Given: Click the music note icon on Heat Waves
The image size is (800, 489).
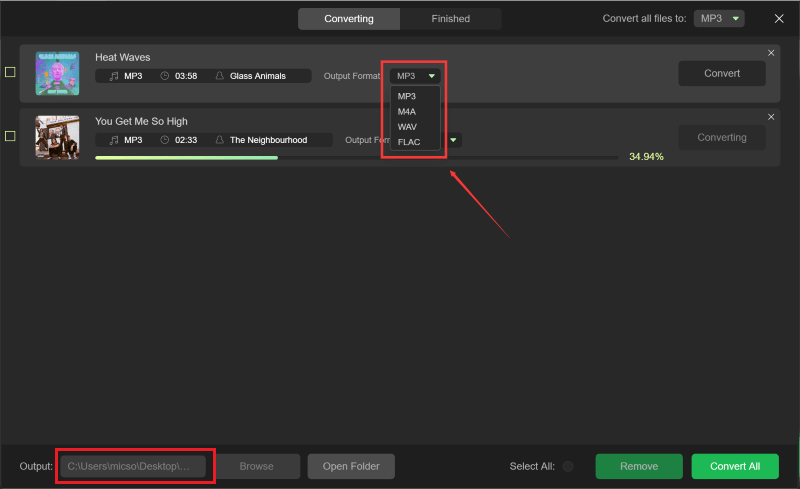Looking at the screenshot, I should tap(114, 76).
